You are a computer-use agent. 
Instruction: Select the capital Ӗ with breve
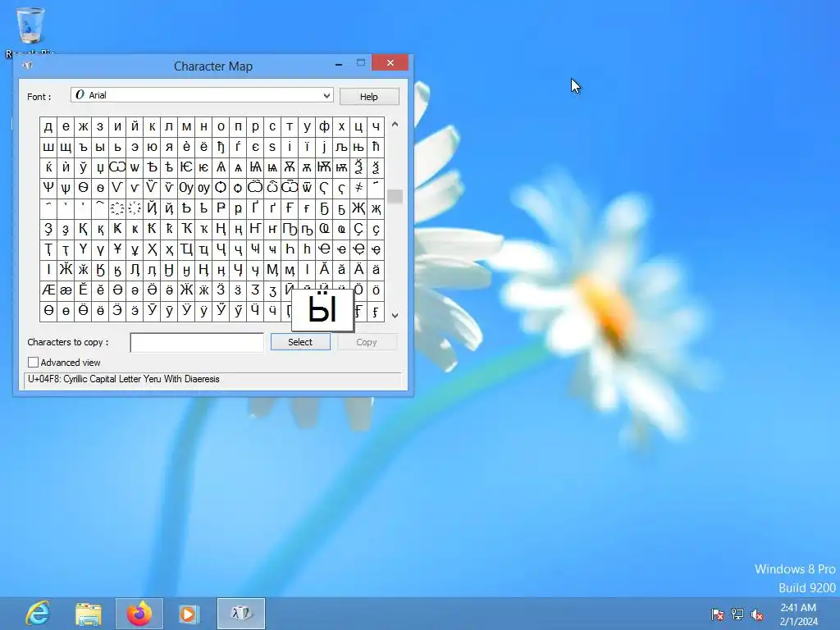[83, 290]
